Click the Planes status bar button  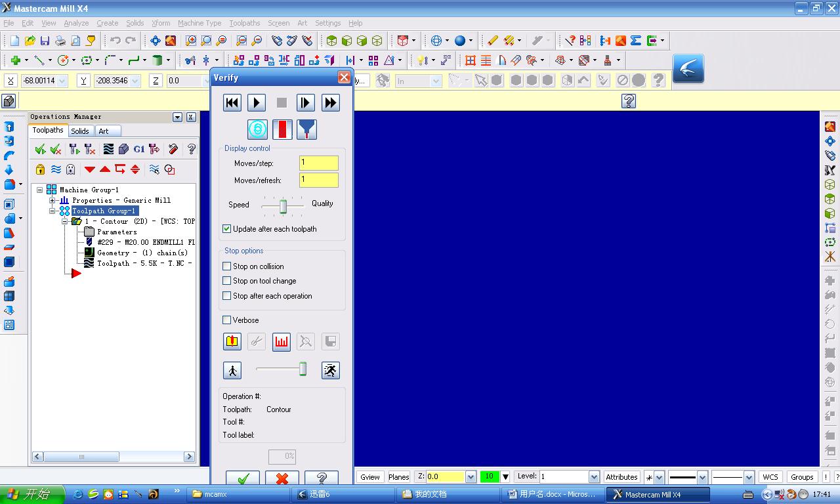(x=398, y=477)
